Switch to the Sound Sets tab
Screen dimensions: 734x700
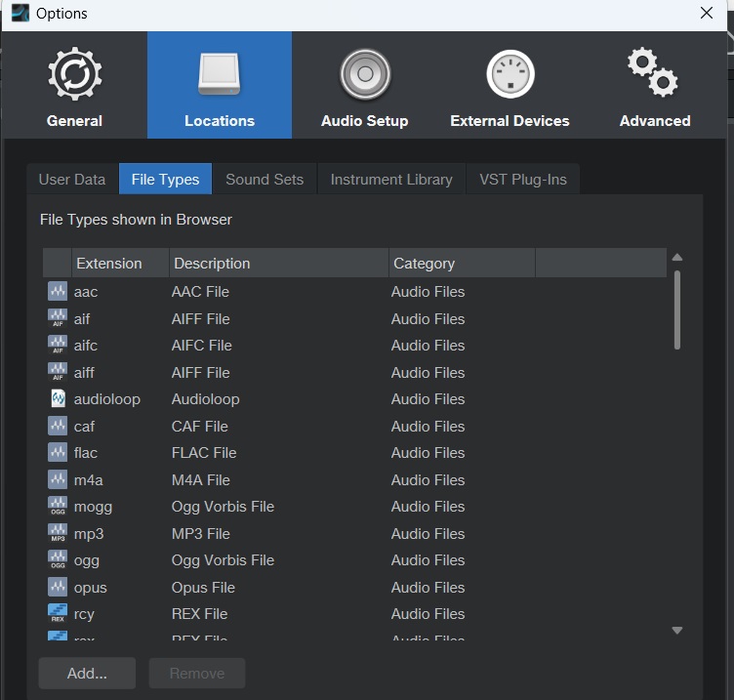[265, 180]
